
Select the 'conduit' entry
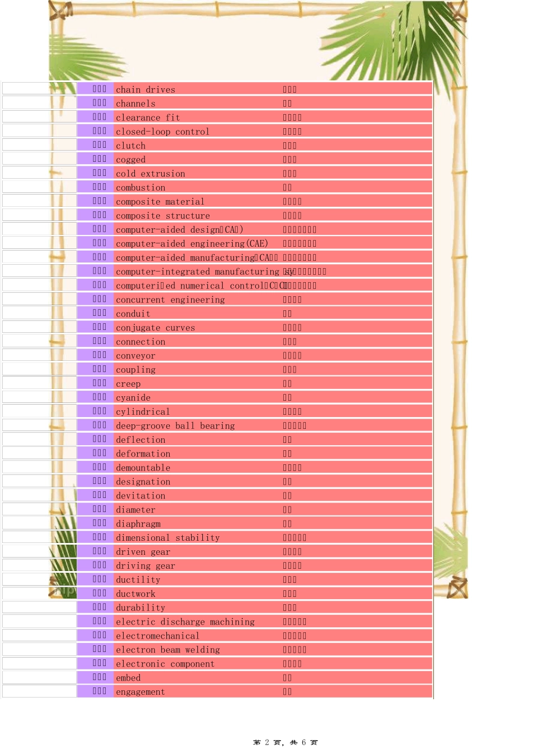point(133,314)
